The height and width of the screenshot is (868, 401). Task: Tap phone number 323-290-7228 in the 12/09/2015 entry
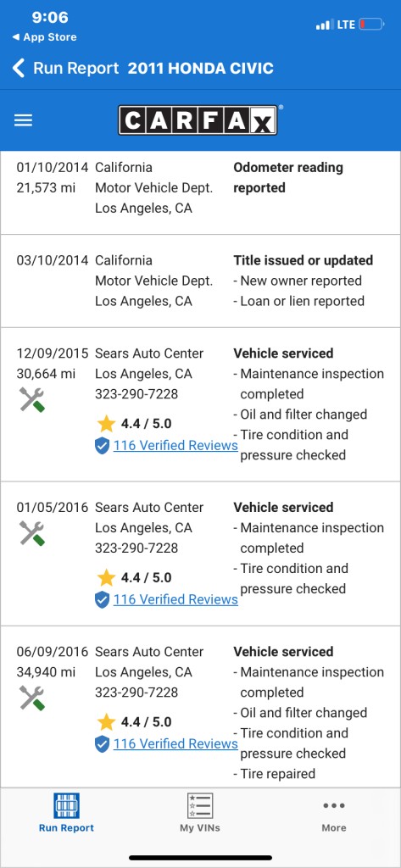(x=136, y=394)
